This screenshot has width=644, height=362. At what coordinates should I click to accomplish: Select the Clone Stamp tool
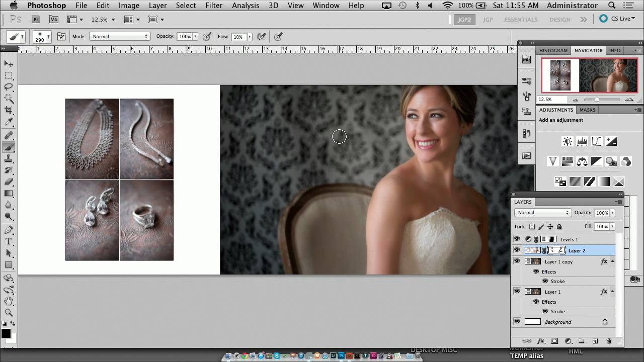click(x=9, y=159)
